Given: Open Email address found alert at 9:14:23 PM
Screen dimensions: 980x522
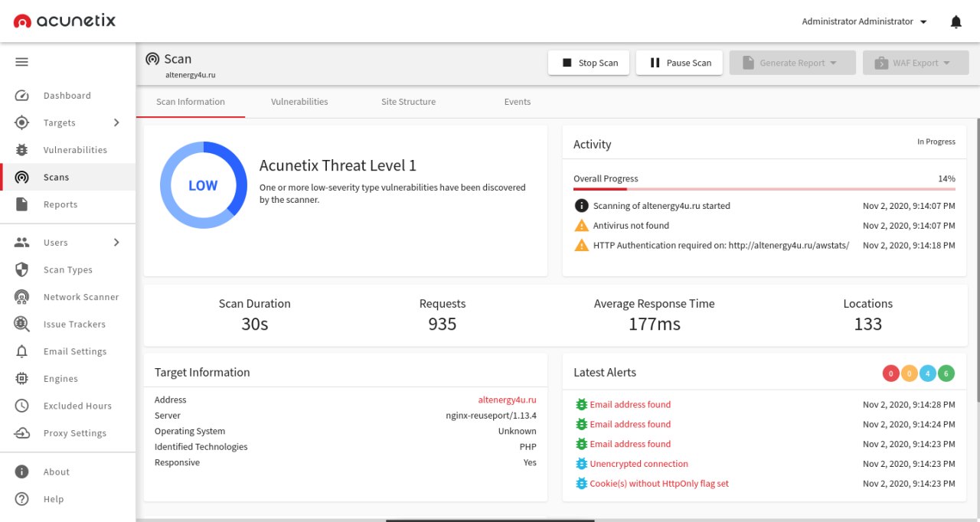Looking at the screenshot, I should pos(630,444).
